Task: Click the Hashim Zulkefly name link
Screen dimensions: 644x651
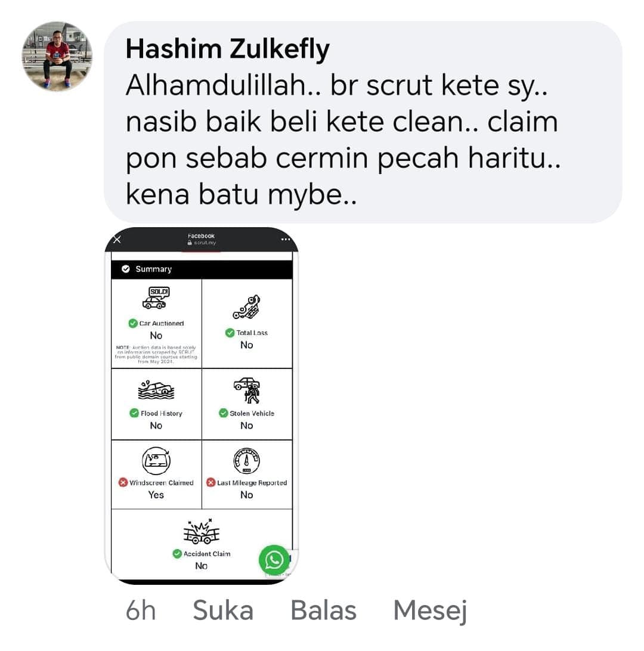Action: coord(228,49)
